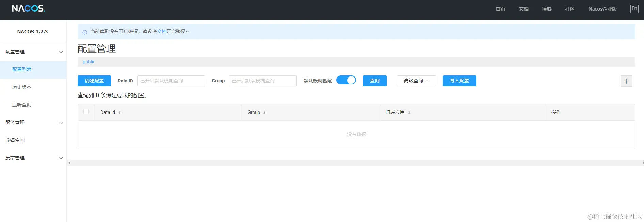Click the 配置管理 page heading

pos(97,49)
